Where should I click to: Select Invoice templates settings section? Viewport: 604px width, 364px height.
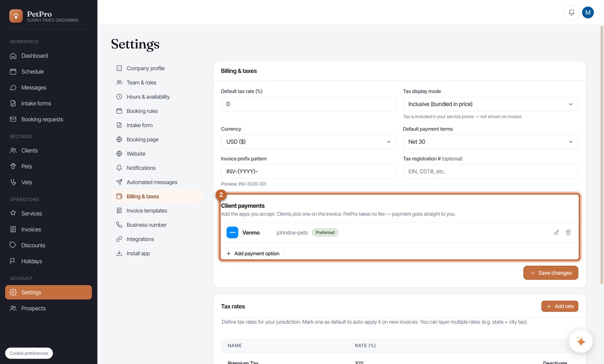click(157, 211)
